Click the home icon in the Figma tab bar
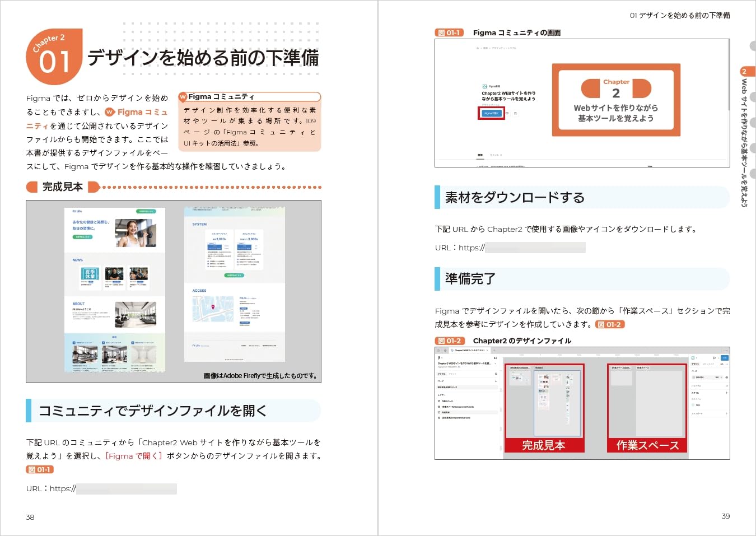The image size is (756, 536). click(x=439, y=350)
